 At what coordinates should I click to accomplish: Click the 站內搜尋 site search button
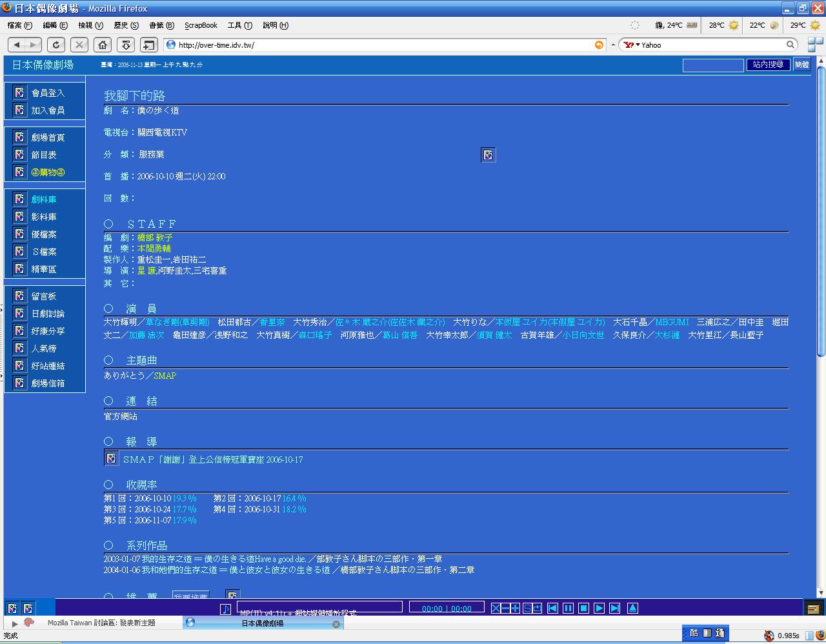point(768,65)
